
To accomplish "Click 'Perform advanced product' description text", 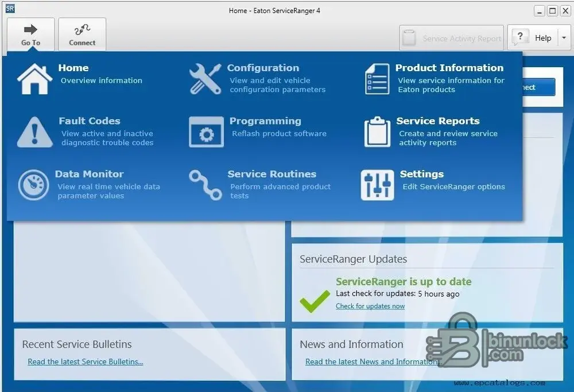I will 281,187.
